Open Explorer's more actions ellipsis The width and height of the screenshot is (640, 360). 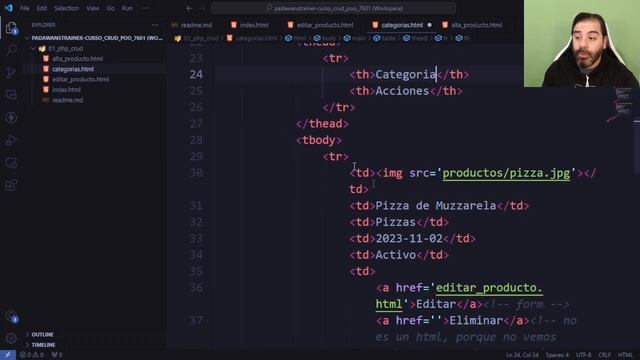click(x=155, y=25)
